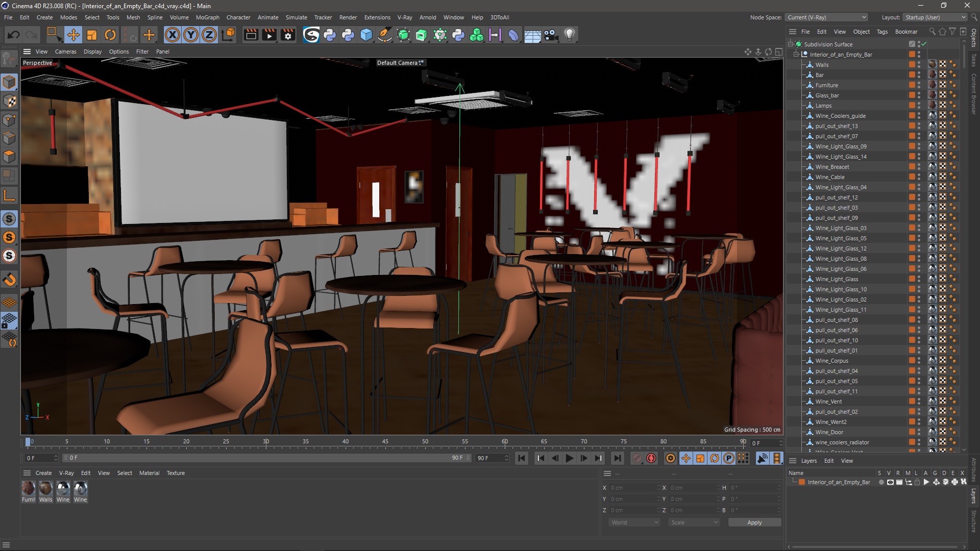Open Render Settings clapperboard gear icon
This screenshot has height=551, width=980.
288,35
